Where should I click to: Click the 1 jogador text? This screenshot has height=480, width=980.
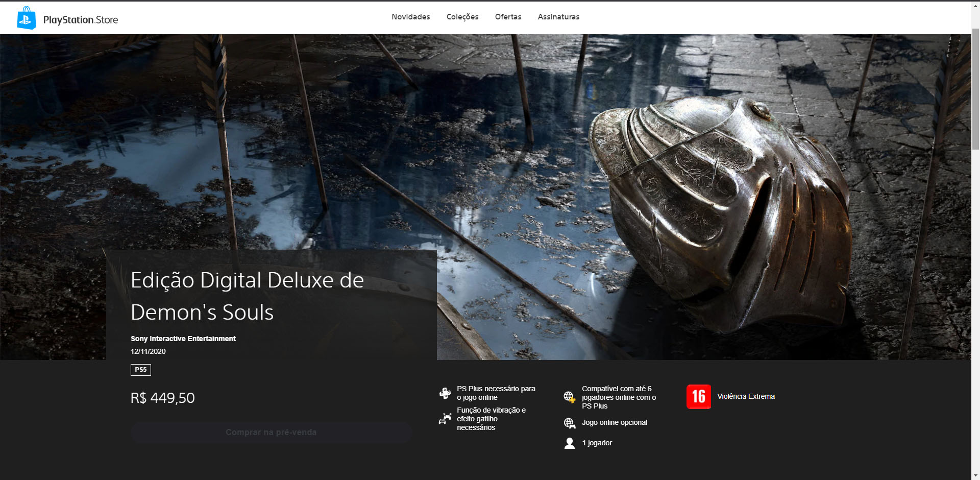pyautogui.click(x=597, y=443)
